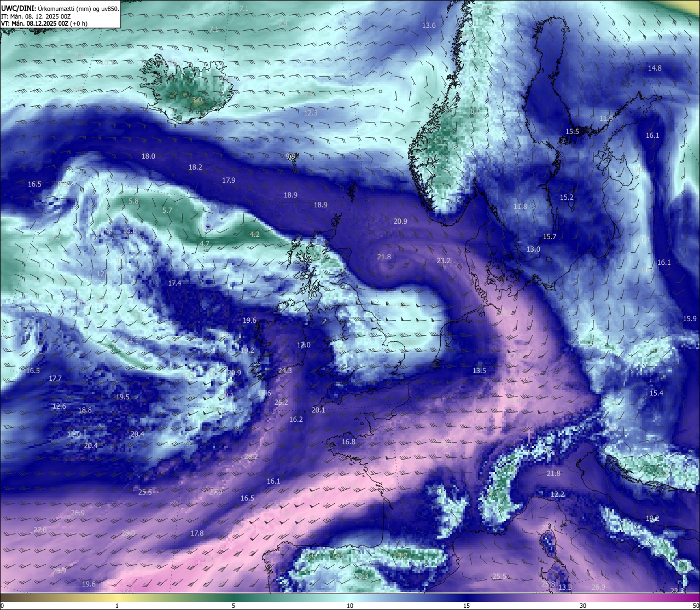Click the 28.2 map value
700x610 pixels.
pyautogui.click(x=251, y=456)
